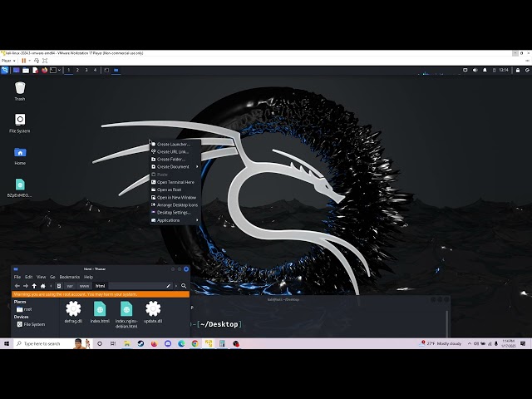Select defrag.dll file in Thunar
The image size is (532, 399).
73,312
